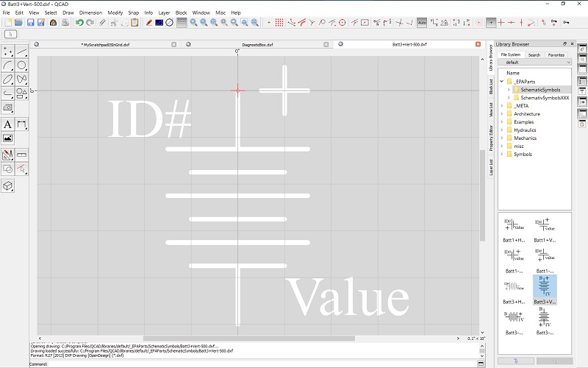
Task: Click the Open file icon
Action: (19, 23)
